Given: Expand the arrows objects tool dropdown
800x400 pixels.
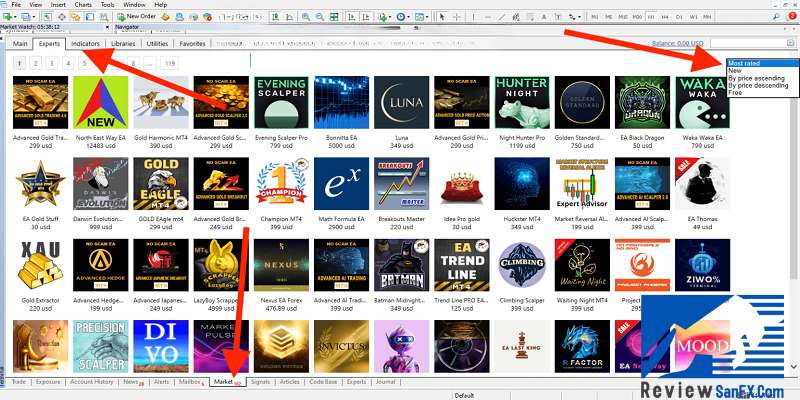Looking at the screenshot, I should tap(575, 16).
